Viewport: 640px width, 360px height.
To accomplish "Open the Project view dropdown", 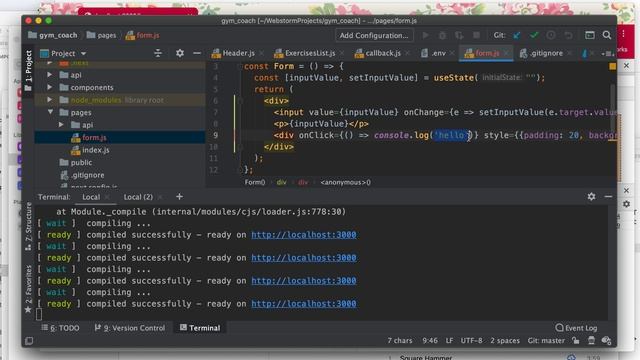I will (x=83, y=53).
